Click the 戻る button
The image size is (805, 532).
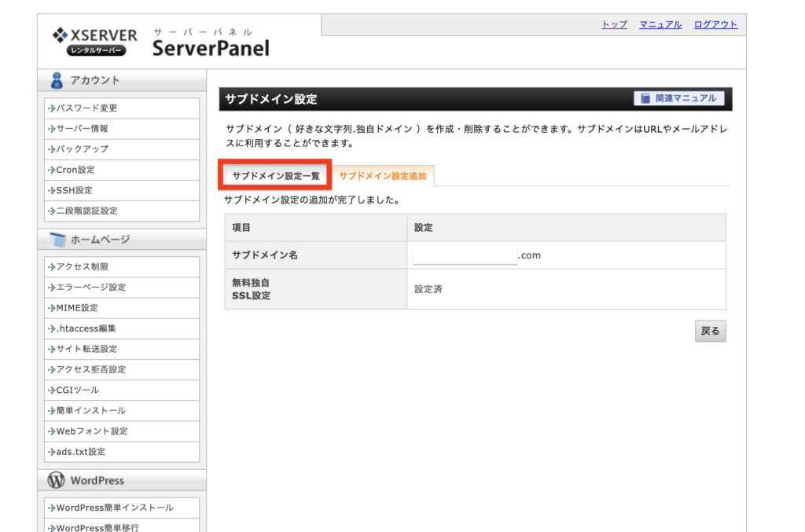(x=710, y=331)
